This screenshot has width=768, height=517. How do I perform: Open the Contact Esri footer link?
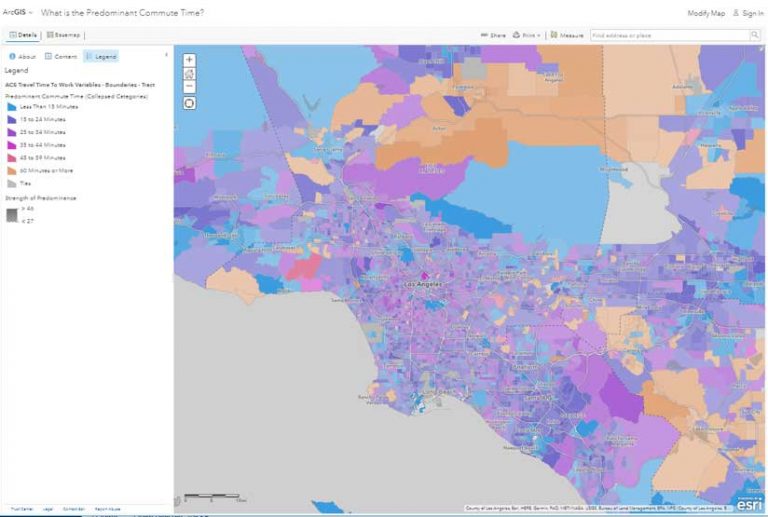coord(74,509)
